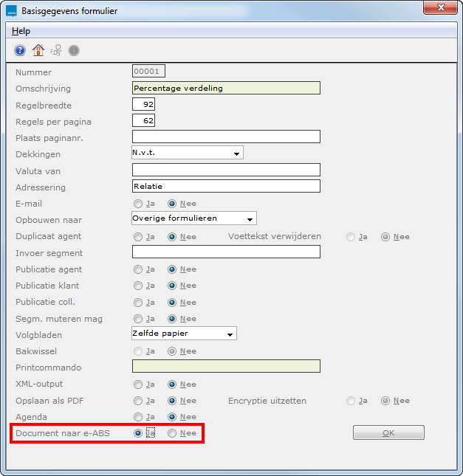Select Ja for Voettekst verwijderen
Image resolution: width=463 pixels, height=476 pixels.
click(351, 237)
